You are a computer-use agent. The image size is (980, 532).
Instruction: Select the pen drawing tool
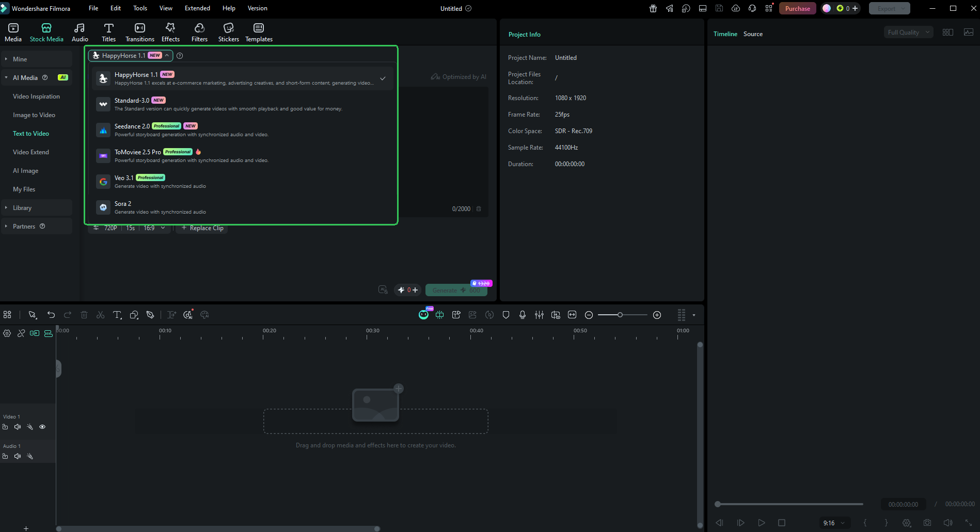[150, 315]
